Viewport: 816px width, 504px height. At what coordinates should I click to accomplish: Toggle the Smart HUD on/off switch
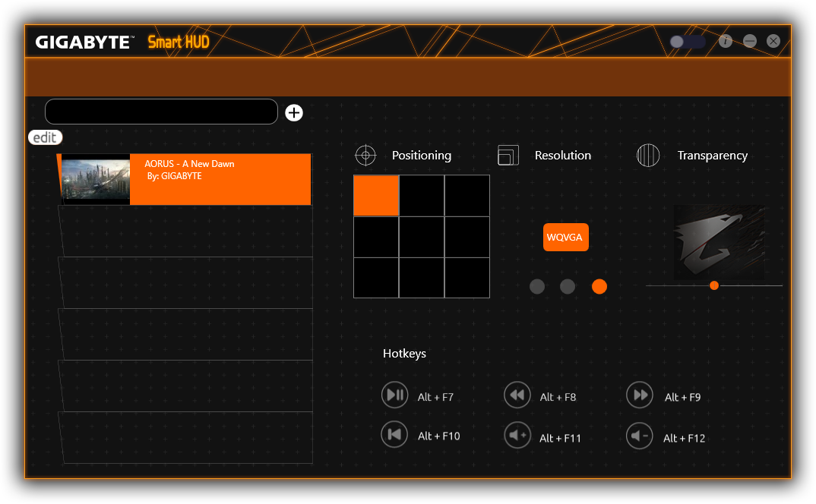[688, 42]
